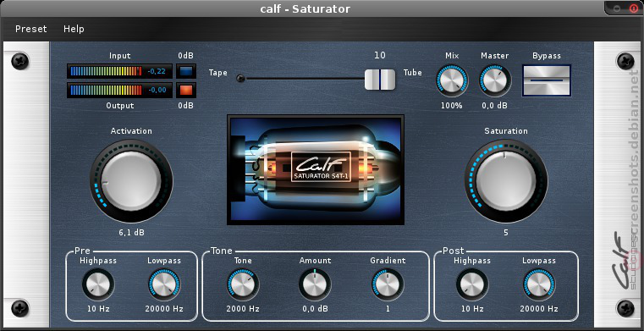
Task: Click the Pre Lowpass value 20000 Hz
Action: [164, 308]
